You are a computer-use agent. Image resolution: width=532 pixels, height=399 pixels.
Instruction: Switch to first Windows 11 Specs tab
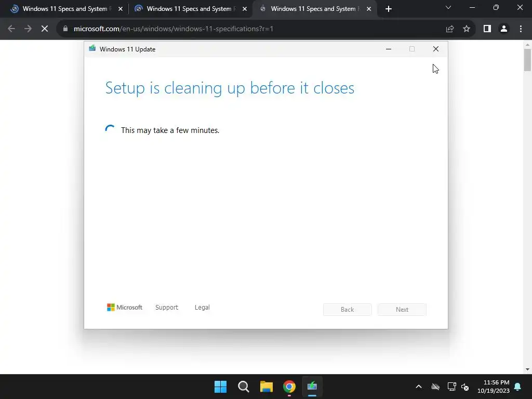pos(65,9)
